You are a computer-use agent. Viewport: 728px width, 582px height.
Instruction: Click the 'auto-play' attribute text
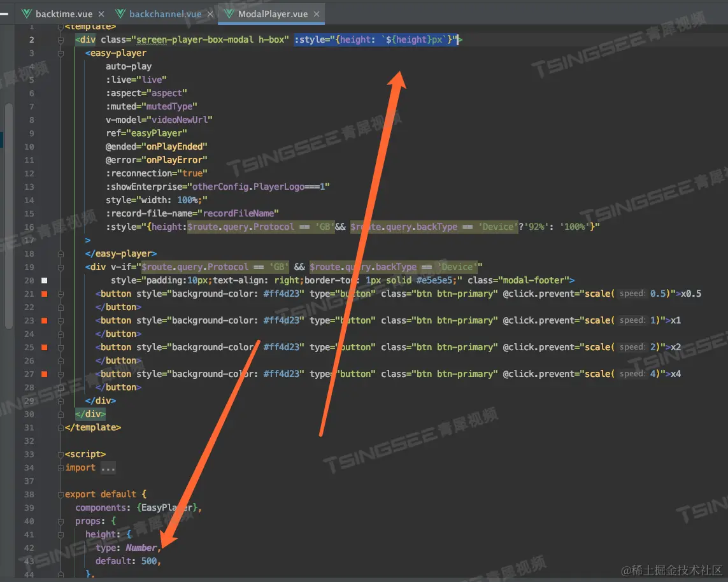129,66
